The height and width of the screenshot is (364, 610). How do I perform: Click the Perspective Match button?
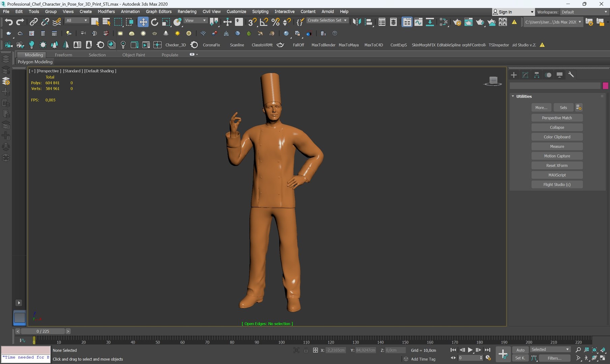pyautogui.click(x=557, y=118)
